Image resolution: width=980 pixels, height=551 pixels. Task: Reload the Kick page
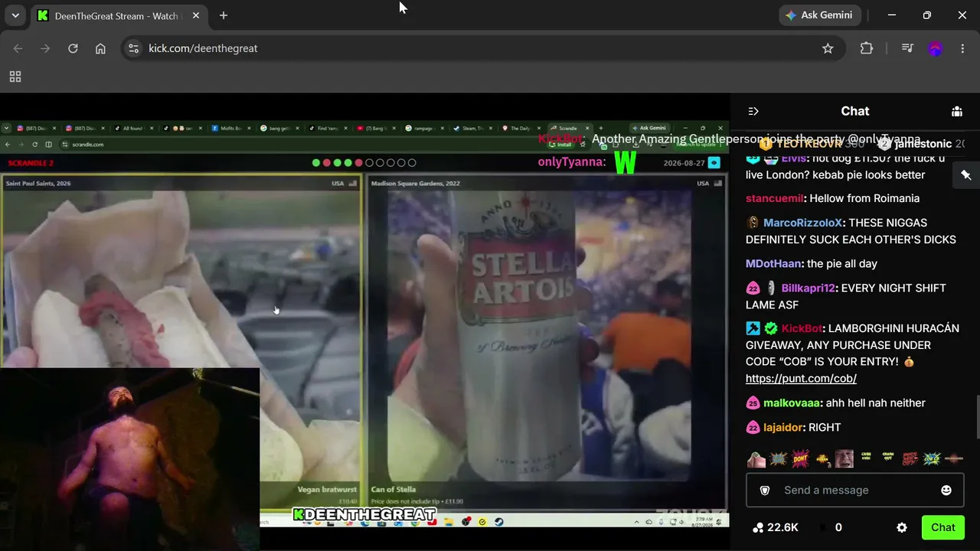[73, 48]
